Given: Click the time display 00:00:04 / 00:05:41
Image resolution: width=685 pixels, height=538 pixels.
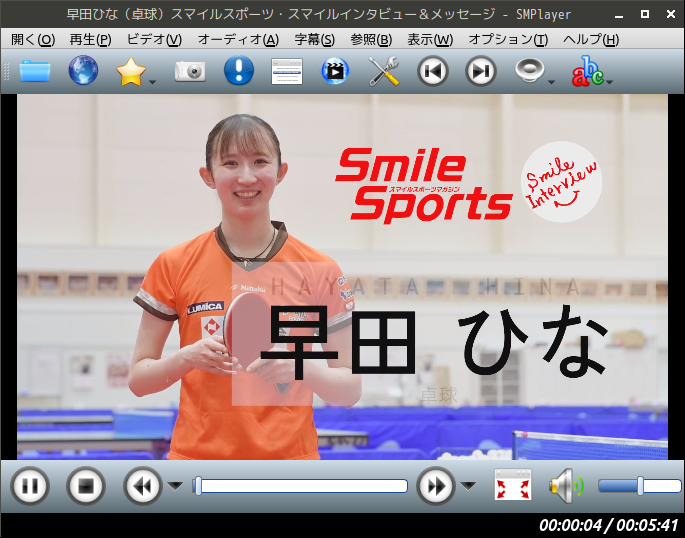Looking at the screenshot, I should tap(608, 525).
